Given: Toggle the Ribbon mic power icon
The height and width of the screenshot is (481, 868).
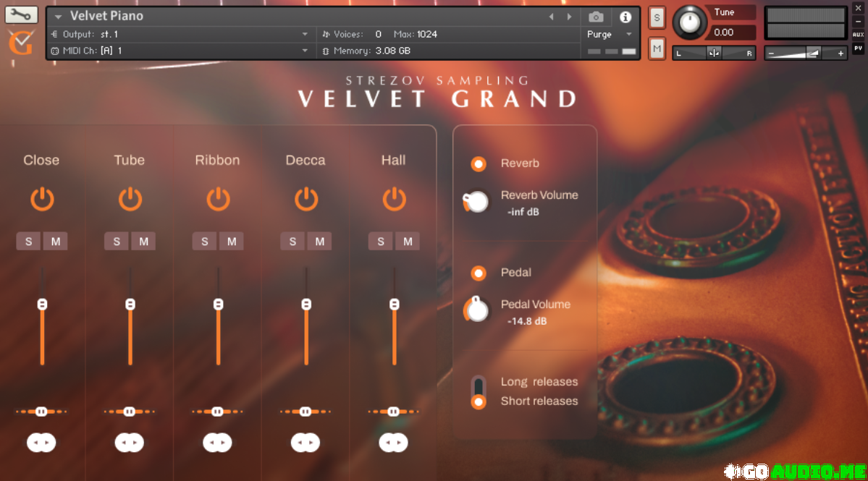Looking at the screenshot, I should (x=218, y=199).
